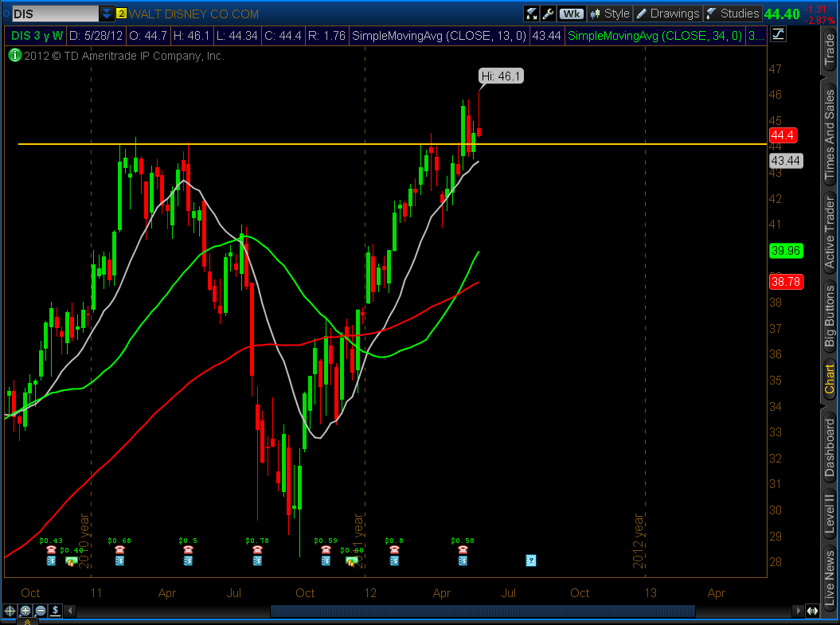Open the share chart icon beside wrench
Viewport: 840px width, 625px height.
(531, 14)
